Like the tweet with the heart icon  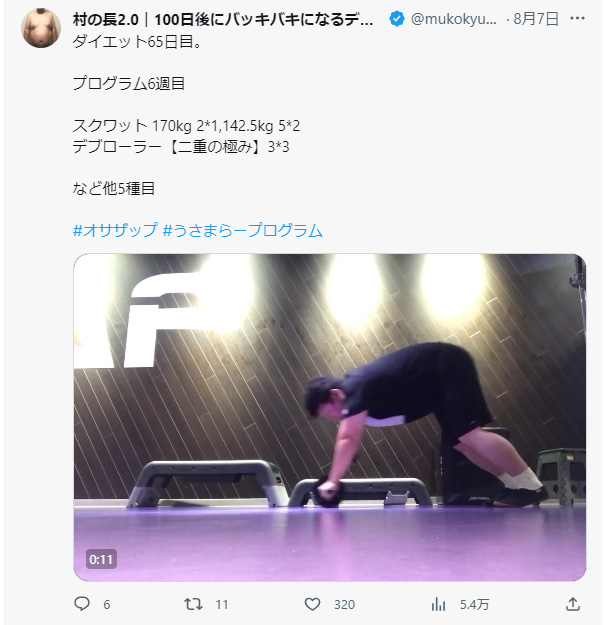[x=312, y=604]
